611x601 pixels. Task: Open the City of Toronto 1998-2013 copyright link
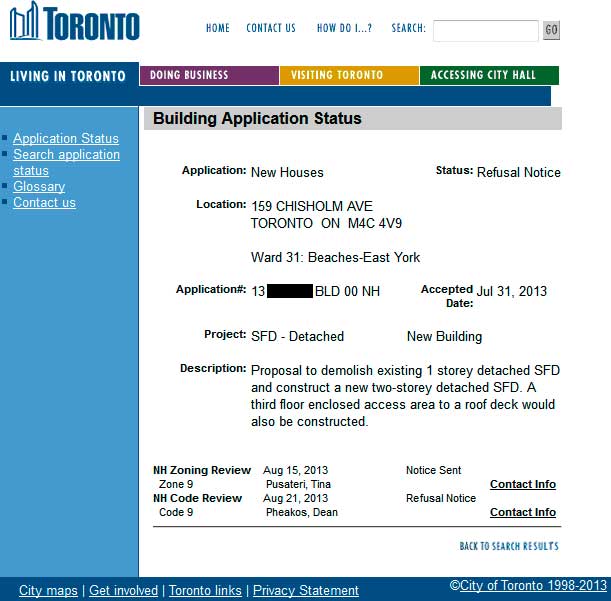[533, 585]
